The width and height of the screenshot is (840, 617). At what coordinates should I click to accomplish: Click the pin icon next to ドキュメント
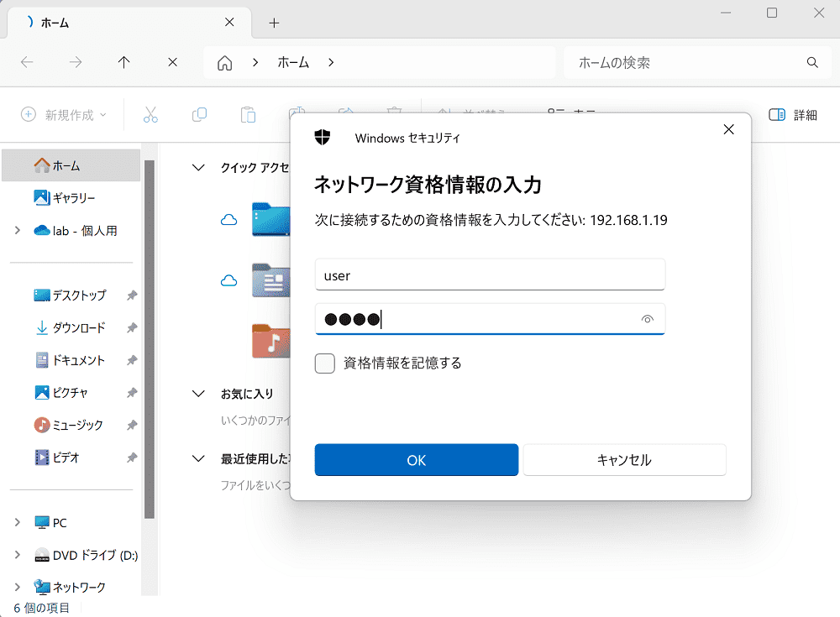132,360
